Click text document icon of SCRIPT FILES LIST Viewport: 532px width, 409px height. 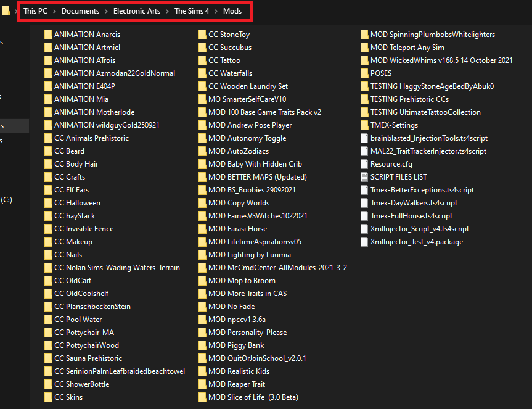364,177
